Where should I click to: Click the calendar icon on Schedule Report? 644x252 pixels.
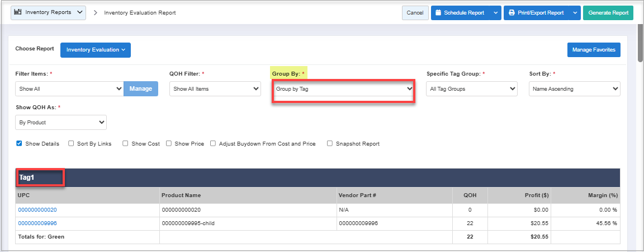(438, 13)
